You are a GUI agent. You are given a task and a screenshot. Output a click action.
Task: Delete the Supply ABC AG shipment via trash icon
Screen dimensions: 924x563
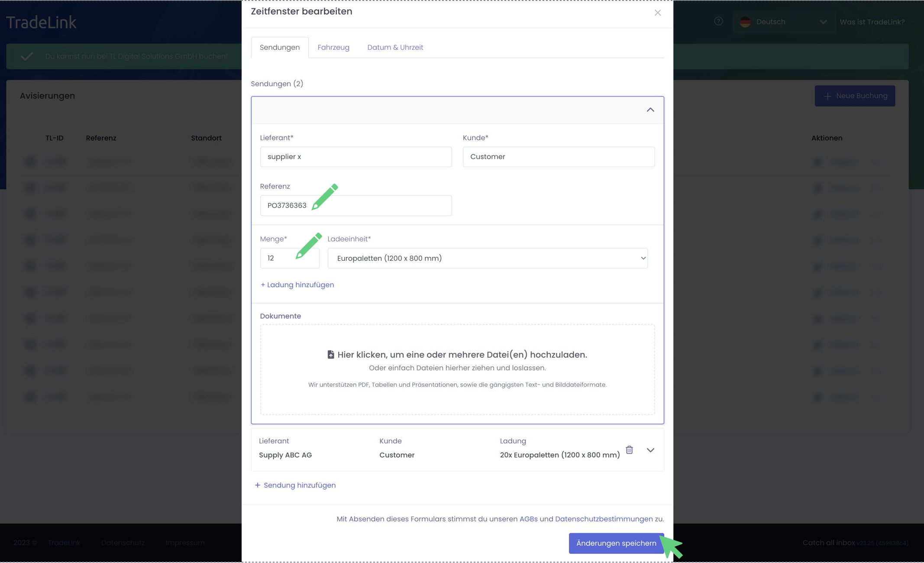(629, 450)
